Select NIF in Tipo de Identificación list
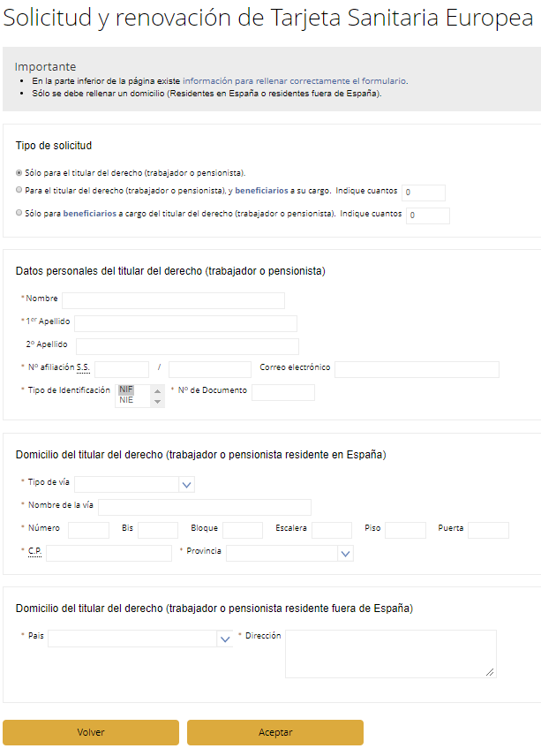Image resolution: width=541 pixels, height=756 pixels. pos(127,389)
